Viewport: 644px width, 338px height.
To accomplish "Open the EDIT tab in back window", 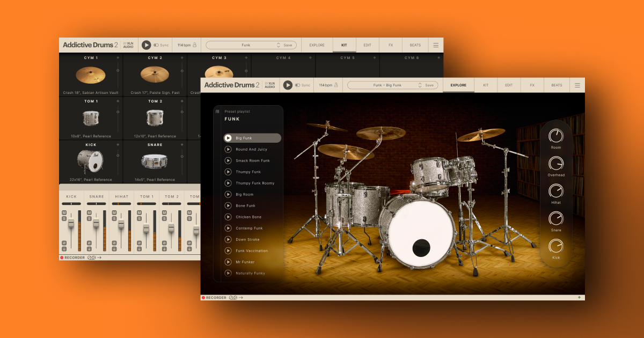I will (367, 45).
